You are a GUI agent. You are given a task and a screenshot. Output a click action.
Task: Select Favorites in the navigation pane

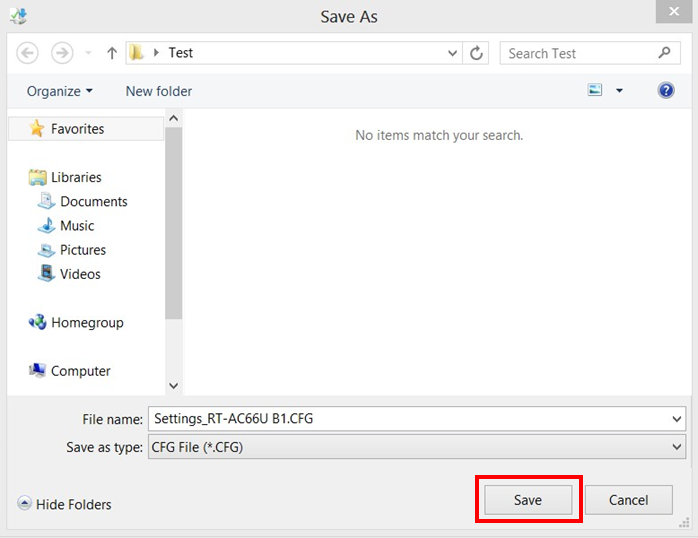86,129
